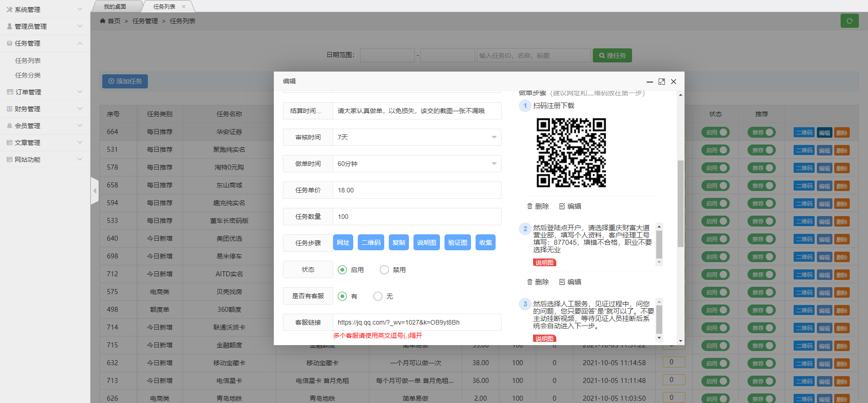Click trash 删除 under step 1 QR code

(x=538, y=206)
